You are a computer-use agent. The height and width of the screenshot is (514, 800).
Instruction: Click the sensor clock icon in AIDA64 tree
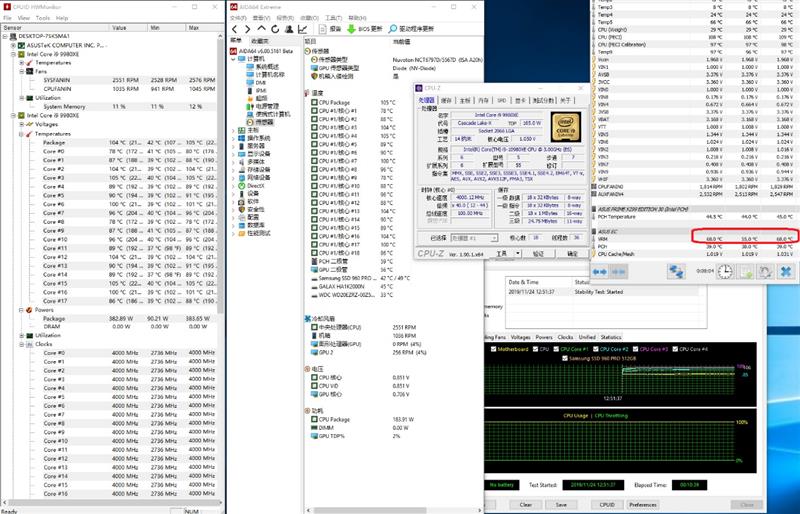(250, 122)
